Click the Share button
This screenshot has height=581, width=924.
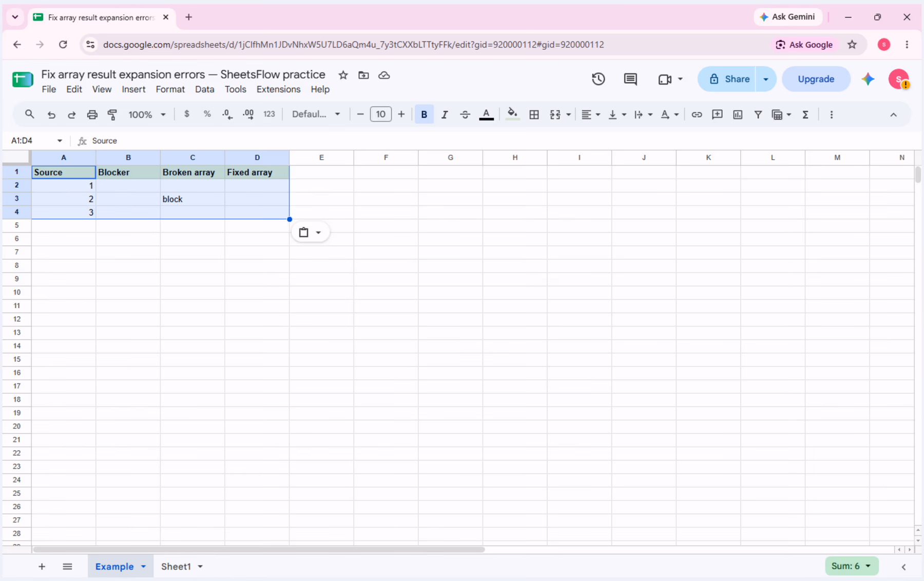(726, 79)
